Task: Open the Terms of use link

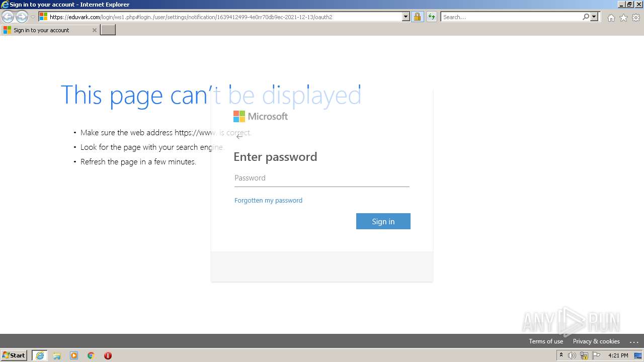Action: [546, 341]
